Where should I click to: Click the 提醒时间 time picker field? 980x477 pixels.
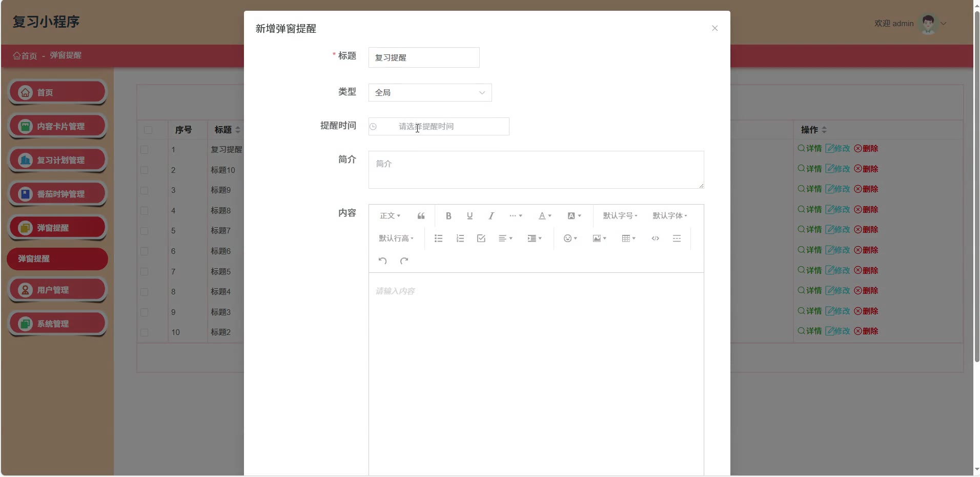click(439, 127)
